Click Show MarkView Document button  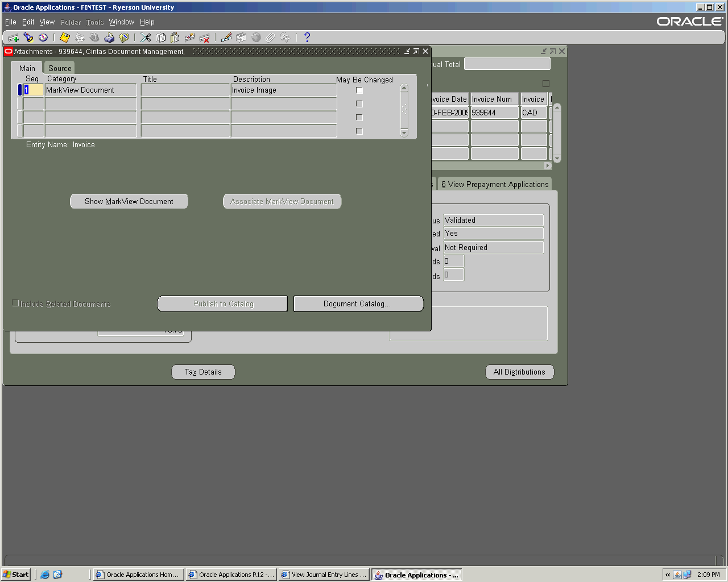(x=129, y=202)
